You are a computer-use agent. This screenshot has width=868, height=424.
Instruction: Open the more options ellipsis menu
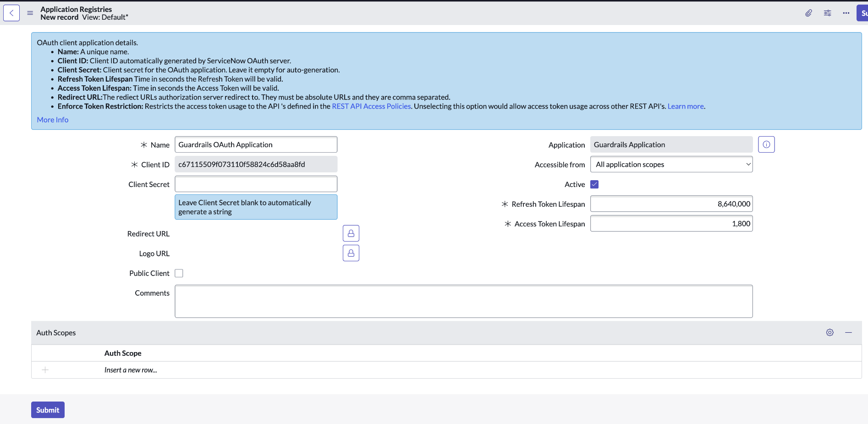846,13
